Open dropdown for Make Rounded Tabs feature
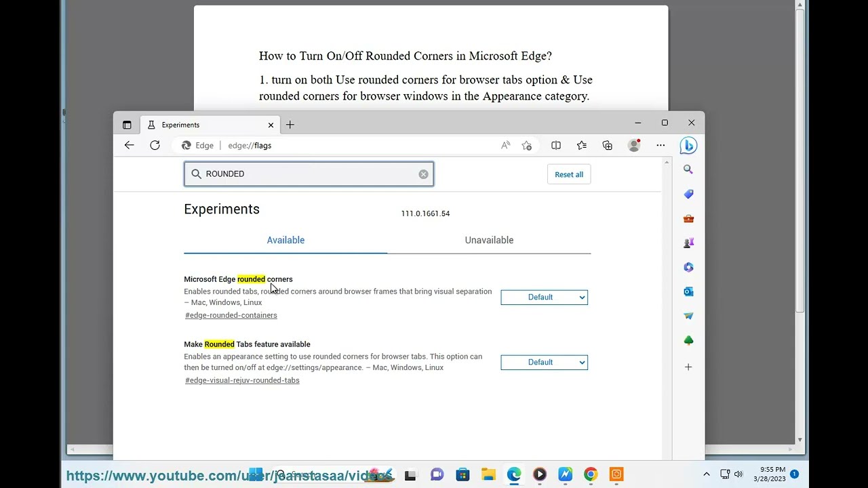Screen dimensions: 868x488 pos(544,362)
